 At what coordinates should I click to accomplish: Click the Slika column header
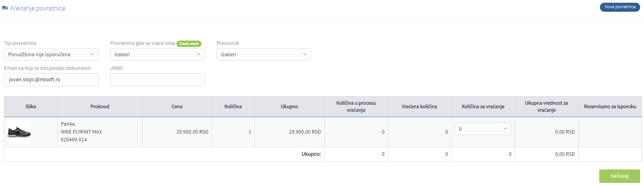[31, 107]
